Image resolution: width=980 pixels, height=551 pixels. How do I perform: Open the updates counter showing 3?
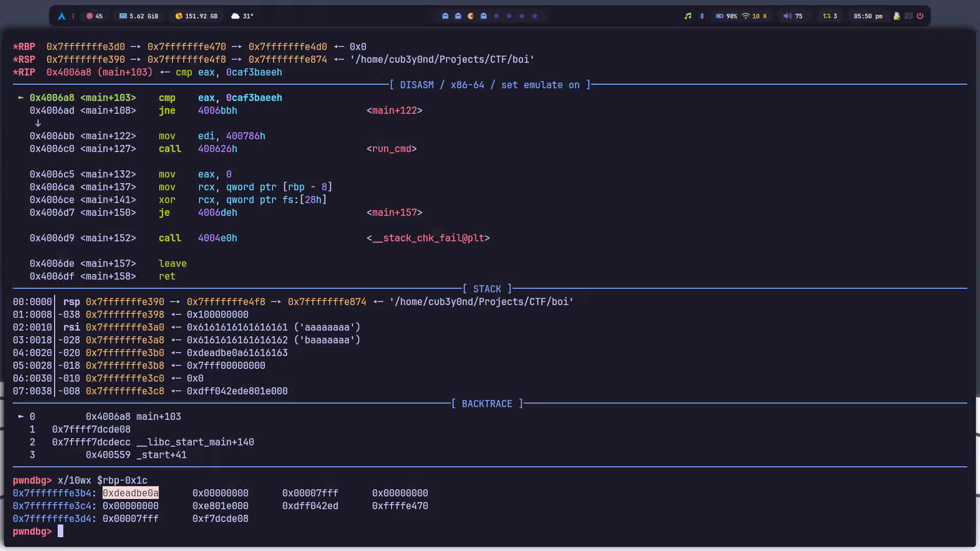[x=830, y=16]
